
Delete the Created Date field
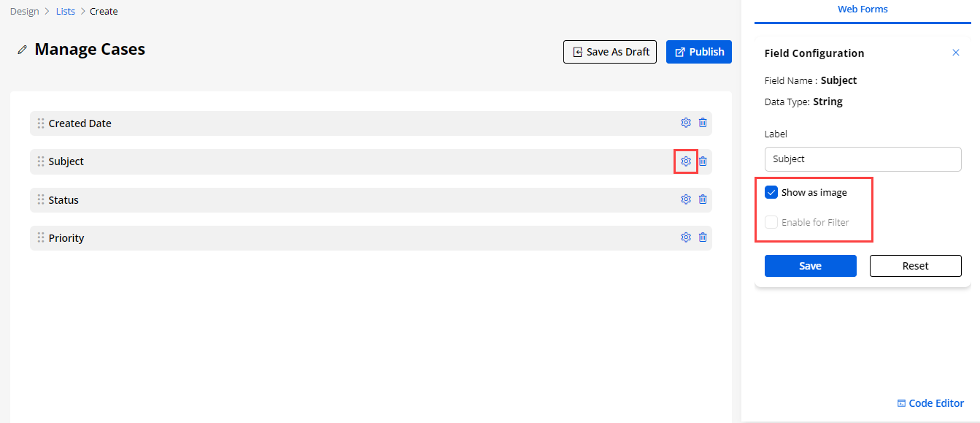pyautogui.click(x=703, y=123)
